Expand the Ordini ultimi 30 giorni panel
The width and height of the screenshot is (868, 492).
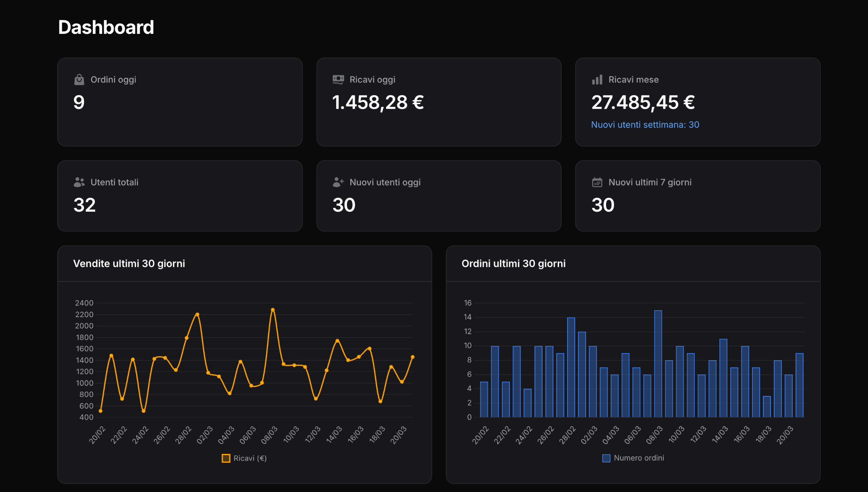point(633,263)
